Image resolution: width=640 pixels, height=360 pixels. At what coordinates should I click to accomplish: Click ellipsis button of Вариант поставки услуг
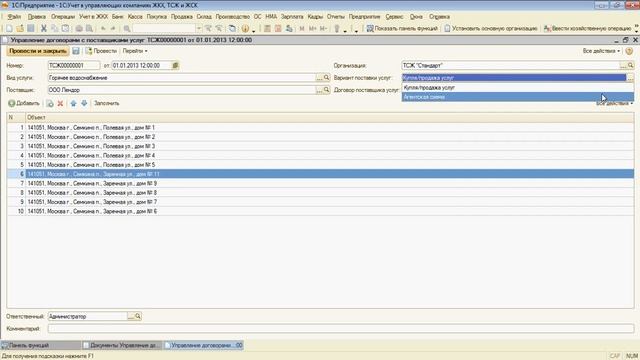(630, 78)
